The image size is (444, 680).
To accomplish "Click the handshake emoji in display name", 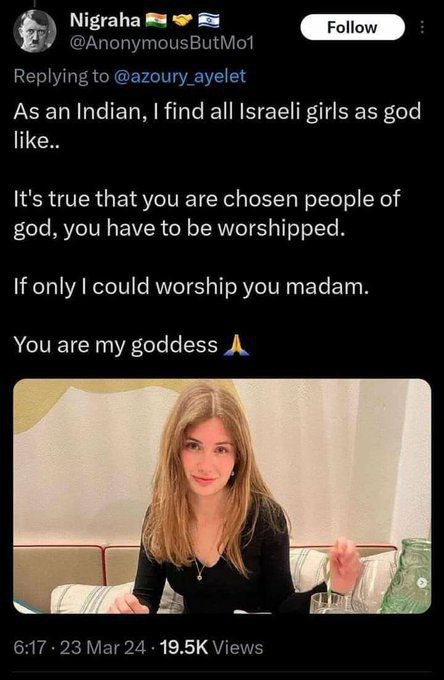I will point(183,20).
